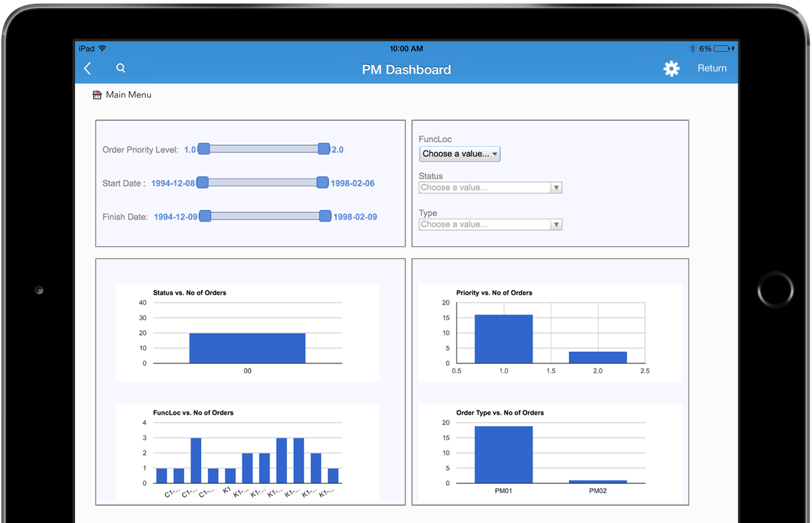Click the 1998-02-06 start date value
The image size is (812, 523).
pos(352,183)
